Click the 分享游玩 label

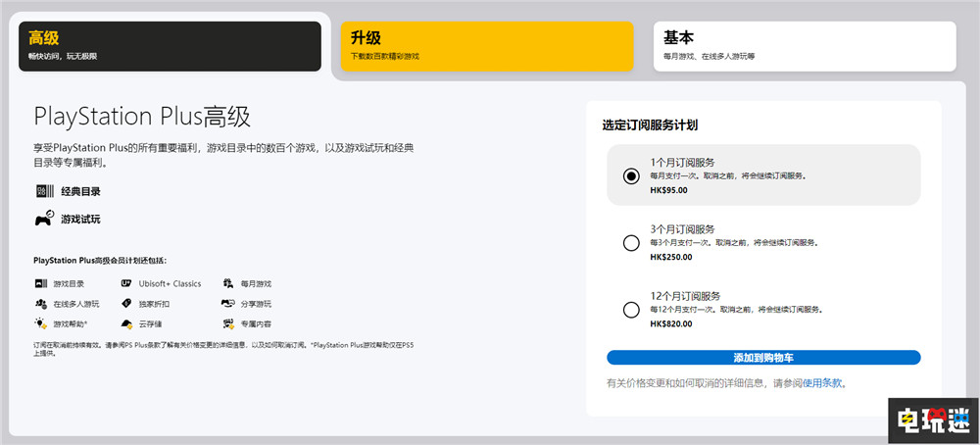[256, 305]
